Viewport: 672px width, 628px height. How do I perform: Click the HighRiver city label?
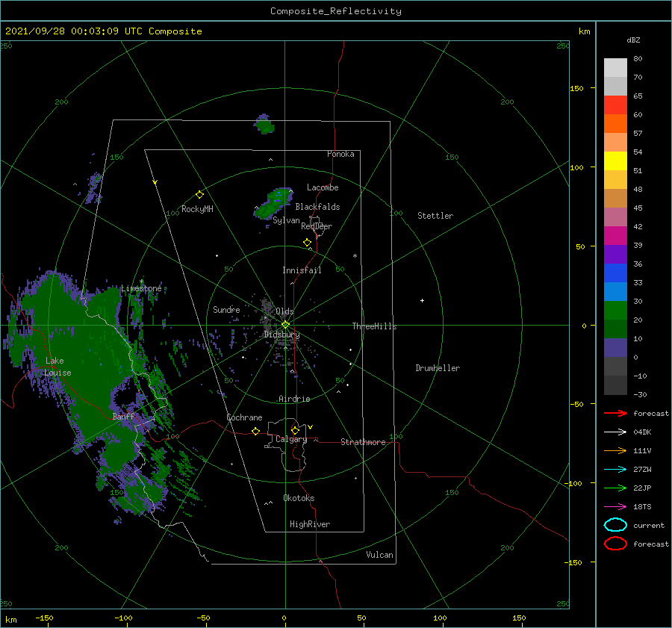coord(310,524)
